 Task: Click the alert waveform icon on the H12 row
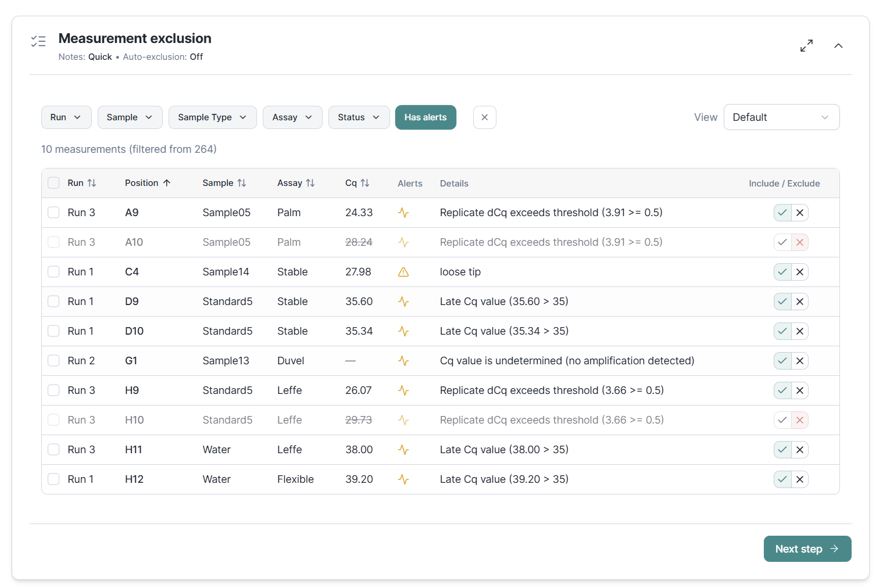403,479
